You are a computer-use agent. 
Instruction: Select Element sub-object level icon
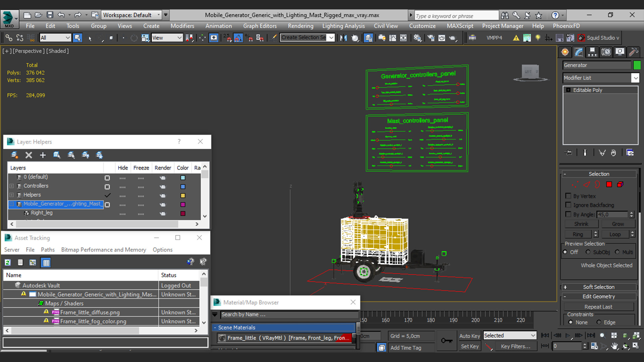[x=620, y=184]
